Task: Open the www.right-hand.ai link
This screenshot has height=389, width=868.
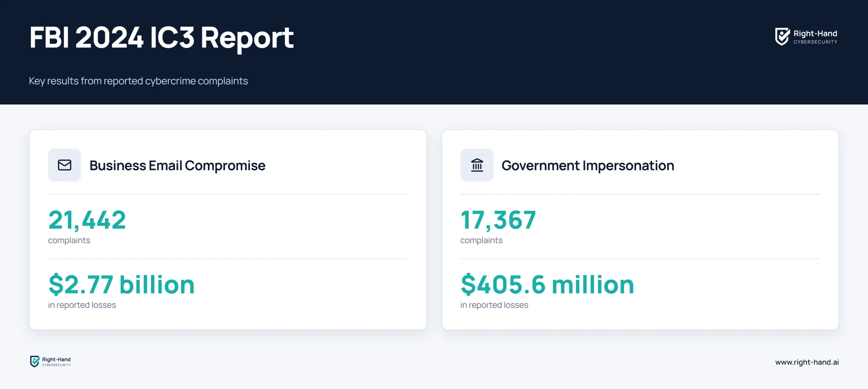Action: point(807,362)
